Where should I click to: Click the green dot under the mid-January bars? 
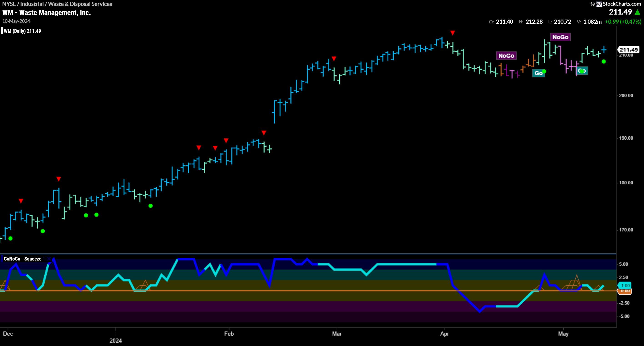coord(151,206)
